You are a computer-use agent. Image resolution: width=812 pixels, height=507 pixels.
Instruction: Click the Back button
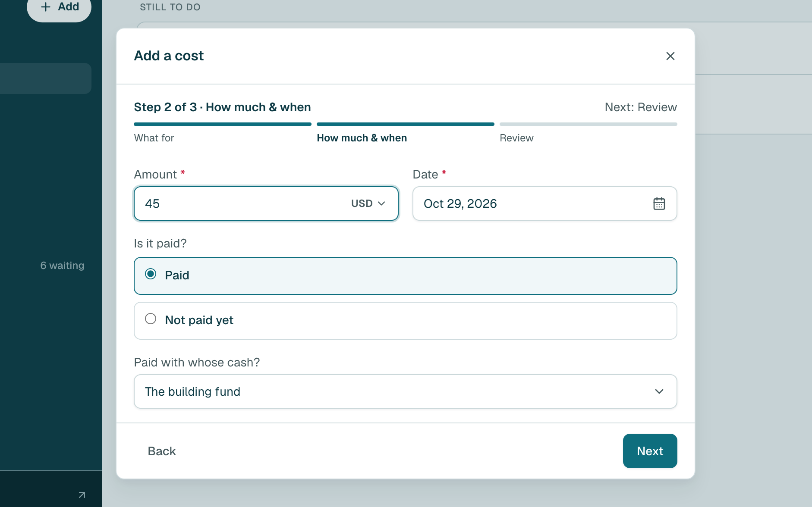[162, 451]
